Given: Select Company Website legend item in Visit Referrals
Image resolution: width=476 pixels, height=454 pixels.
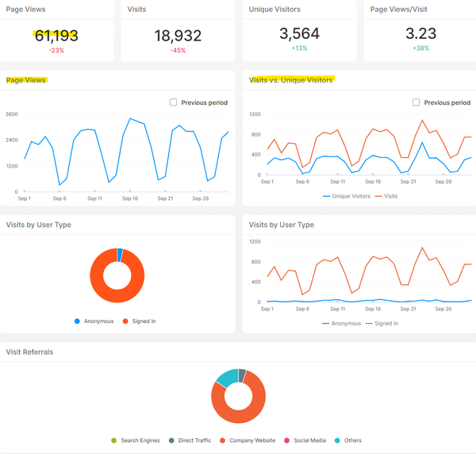Looking at the screenshot, I should (248, 441).
